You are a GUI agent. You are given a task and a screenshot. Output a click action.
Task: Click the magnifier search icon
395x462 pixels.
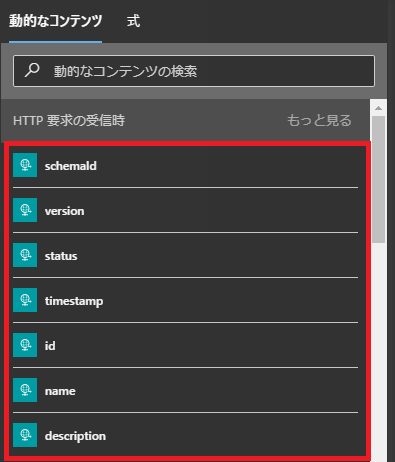click(x=32, y=70)
